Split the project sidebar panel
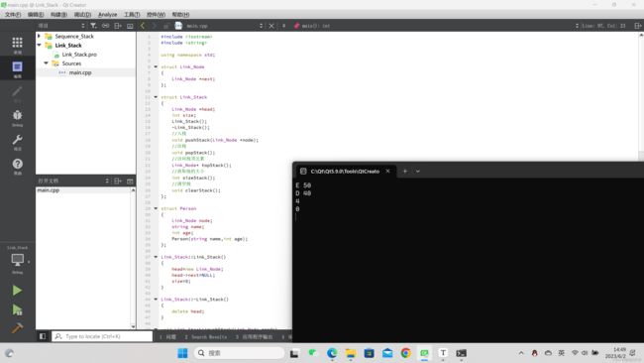This screenshot has width=644, height=363. click(x=118, y=26)
